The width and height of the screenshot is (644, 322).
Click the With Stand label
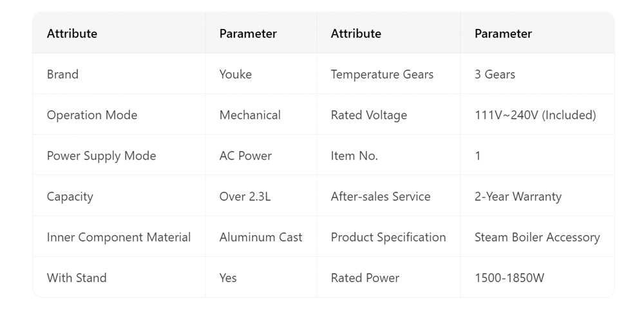point(77,278)
